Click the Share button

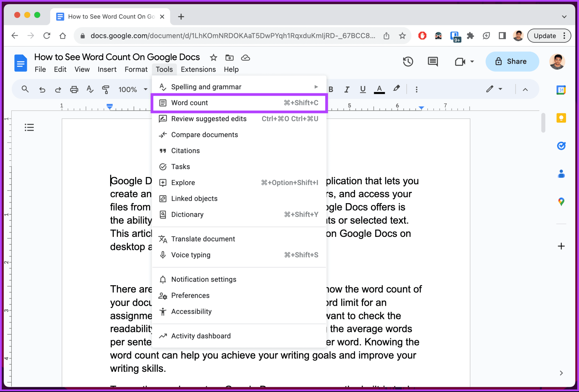[512, 61]
